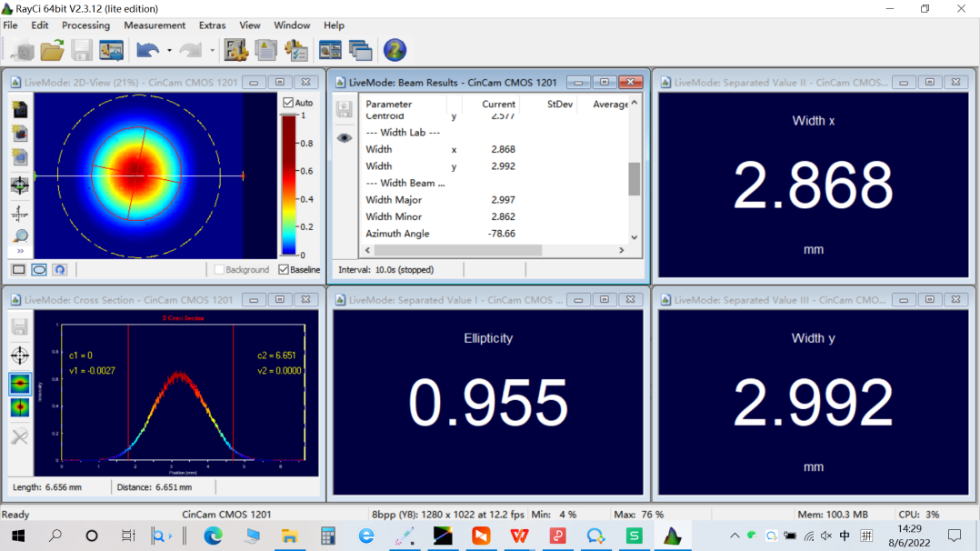Click the Beam Results vertical scrollbar
980x551 pixels.
(634, 178)
